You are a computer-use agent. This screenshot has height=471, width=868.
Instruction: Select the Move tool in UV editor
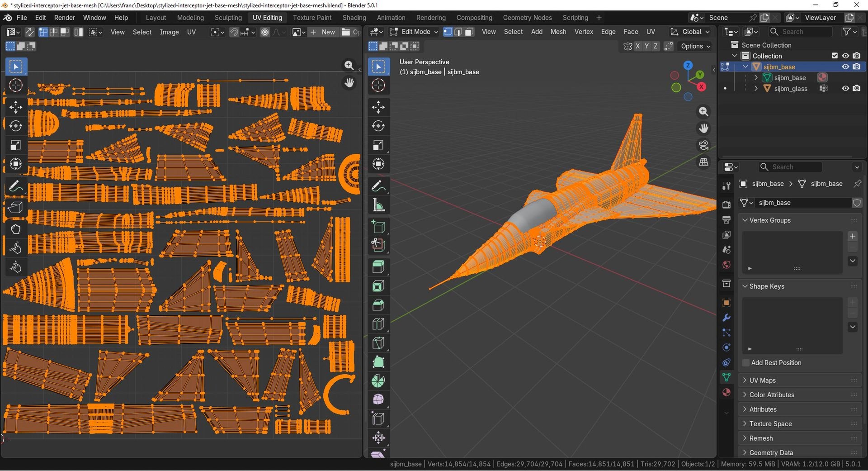coord(16,107)
